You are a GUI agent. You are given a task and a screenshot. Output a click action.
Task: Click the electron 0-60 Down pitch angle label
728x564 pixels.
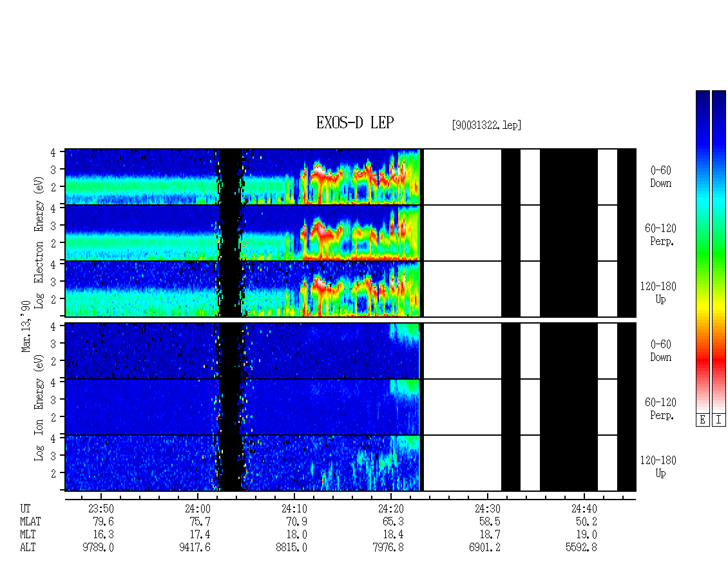(661, 177)
